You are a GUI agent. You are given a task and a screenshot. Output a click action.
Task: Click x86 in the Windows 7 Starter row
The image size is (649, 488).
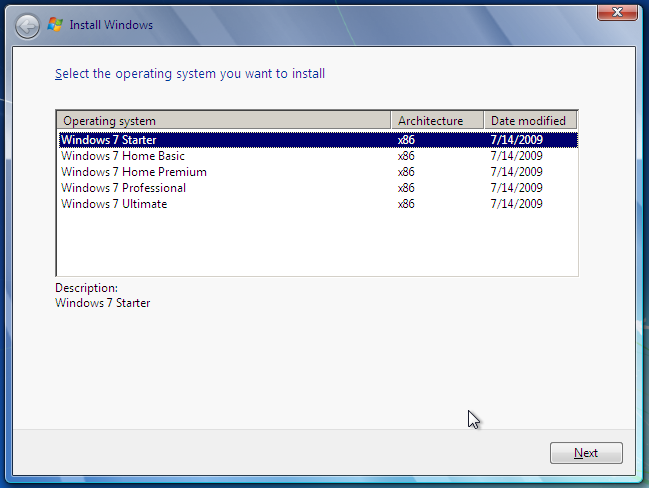click(406, 140)
